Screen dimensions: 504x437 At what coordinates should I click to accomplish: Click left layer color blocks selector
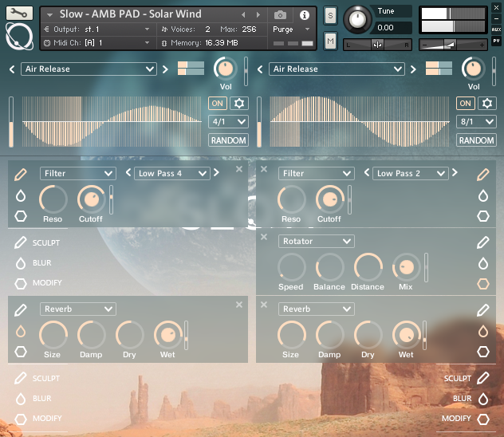click(x=191, y=69)
